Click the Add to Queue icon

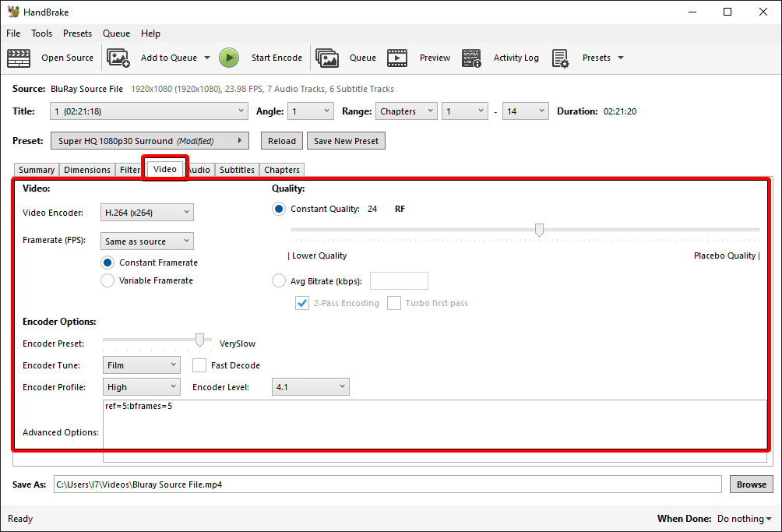(x=118, y=58)
